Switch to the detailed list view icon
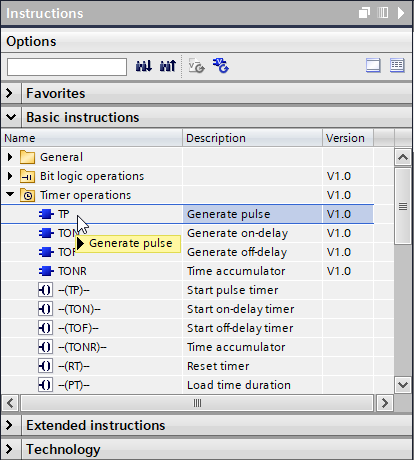The width and height of the screenshot is (414, 460). pyautogui.click(x=397, y=65)
